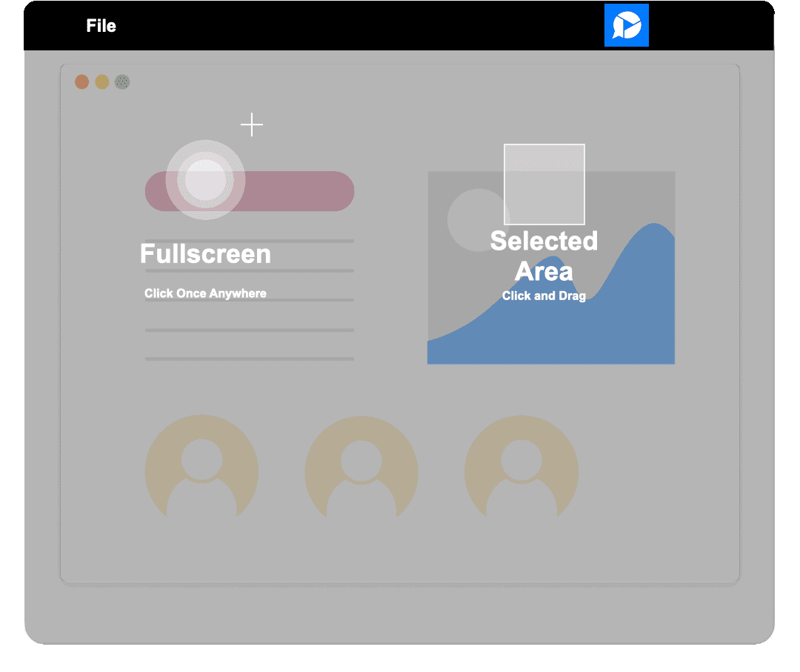Screen dimensions: 800x672
Task: Open the File menu
Action: [x=101, y=26]
